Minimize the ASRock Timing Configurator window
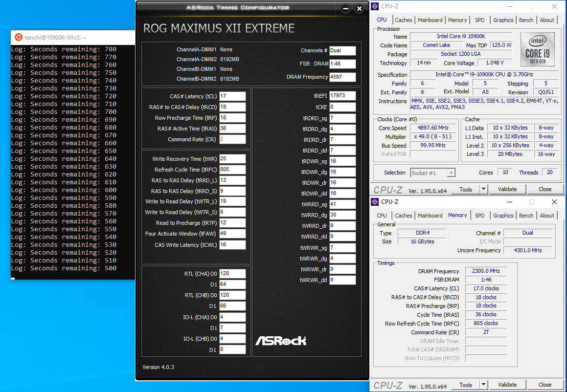Viewport: 567px width, 392px height. 345,9
